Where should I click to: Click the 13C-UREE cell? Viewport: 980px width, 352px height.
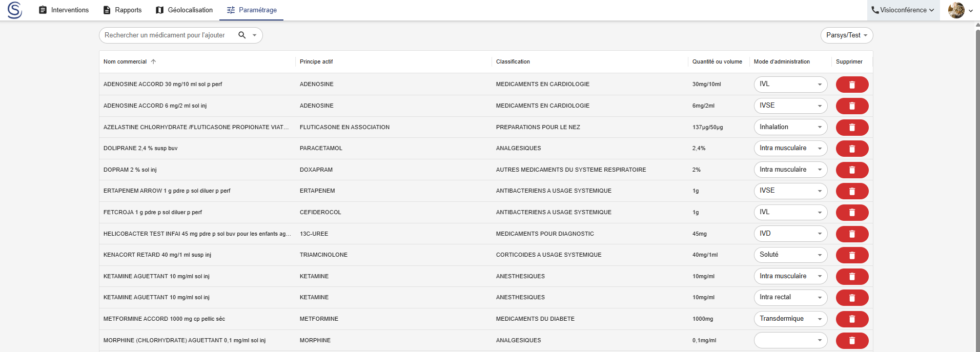point(314,234)
